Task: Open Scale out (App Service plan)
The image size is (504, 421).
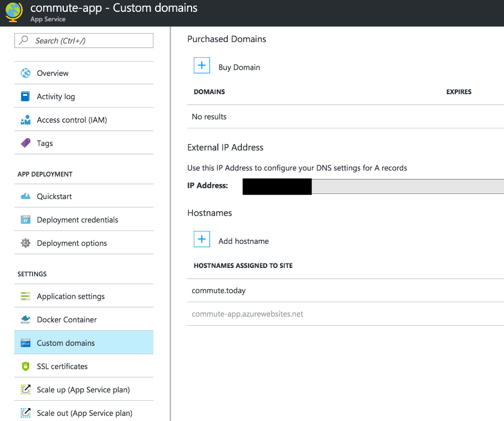Action: click(83, 411)
